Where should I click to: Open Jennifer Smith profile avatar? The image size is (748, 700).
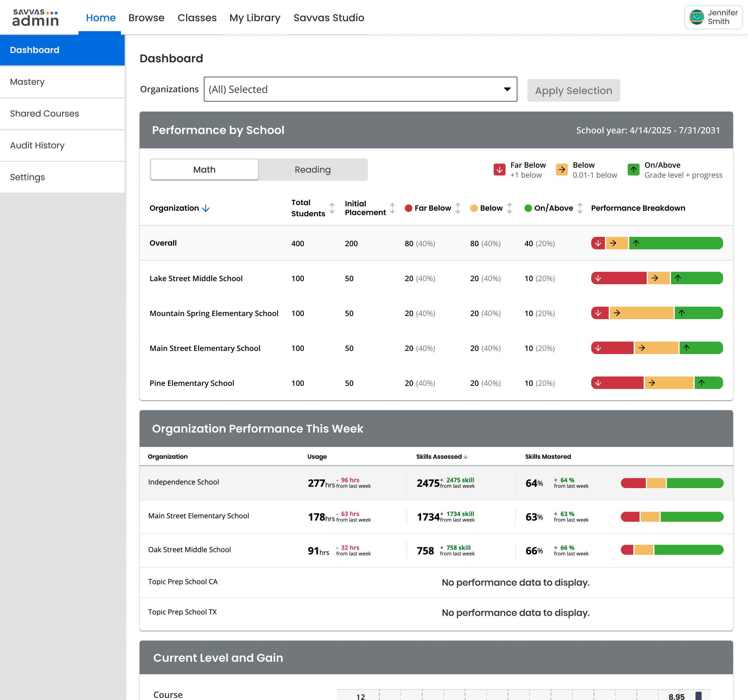(x=697, y=17)
